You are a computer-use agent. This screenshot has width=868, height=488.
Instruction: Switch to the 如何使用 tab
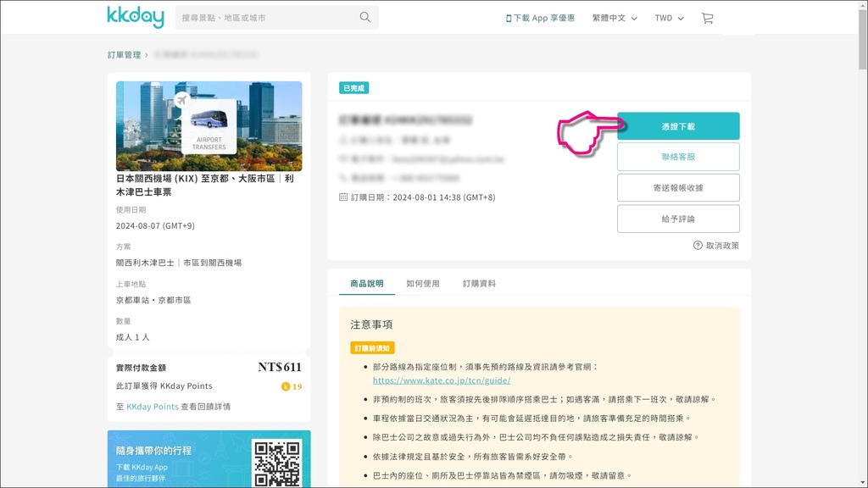point(423,283)
